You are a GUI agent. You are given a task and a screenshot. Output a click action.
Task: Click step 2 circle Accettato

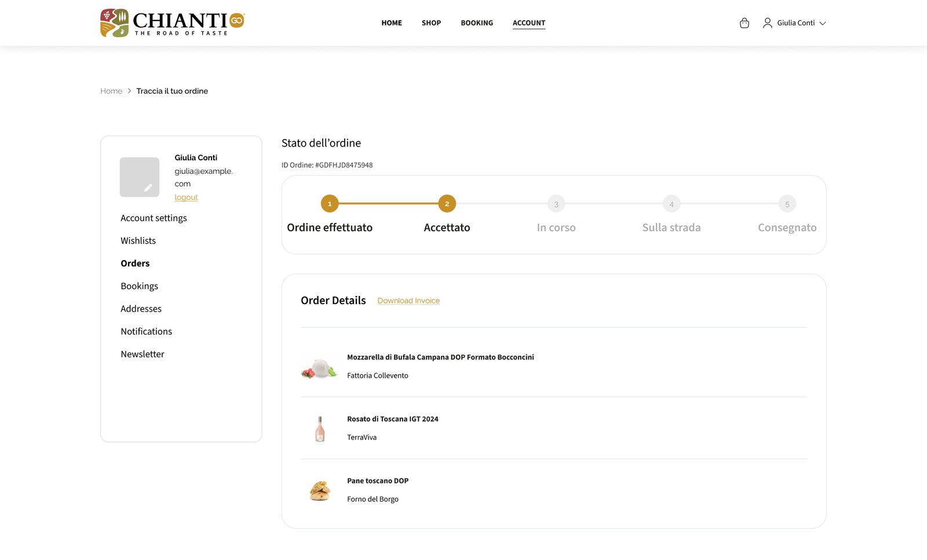click(x=447, y=204)
